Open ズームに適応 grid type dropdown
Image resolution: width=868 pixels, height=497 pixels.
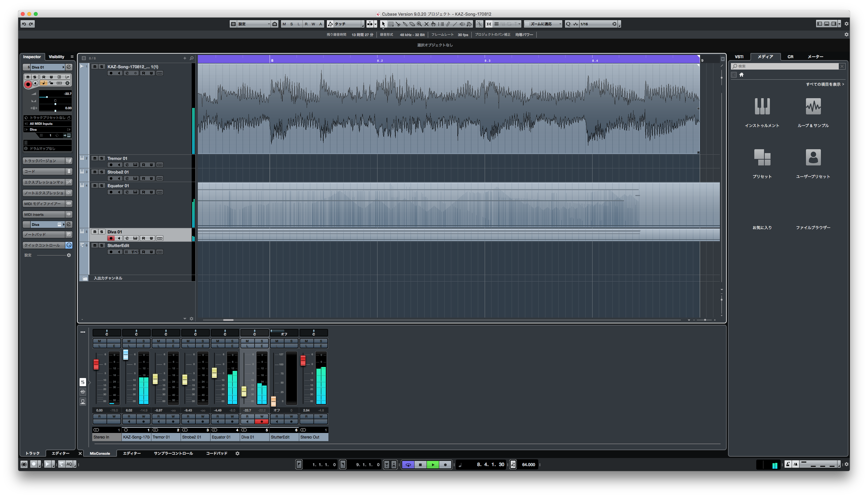(543, 24)
